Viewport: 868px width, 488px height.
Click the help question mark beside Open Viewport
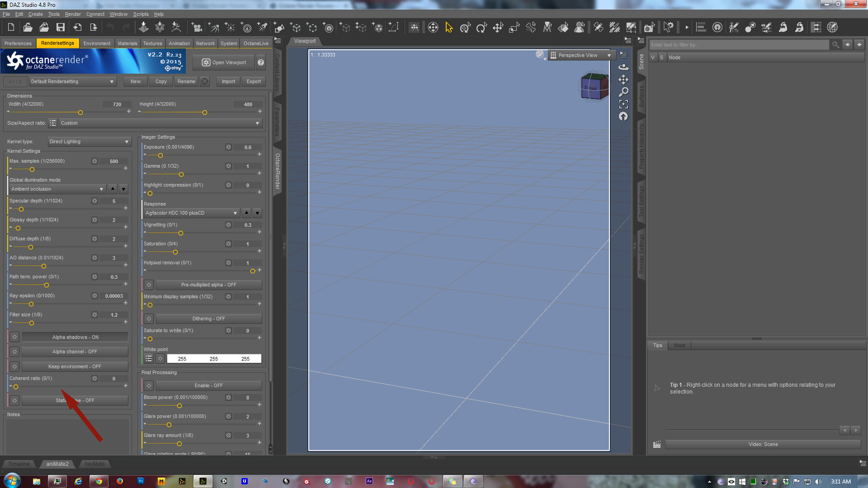point(261,62)
